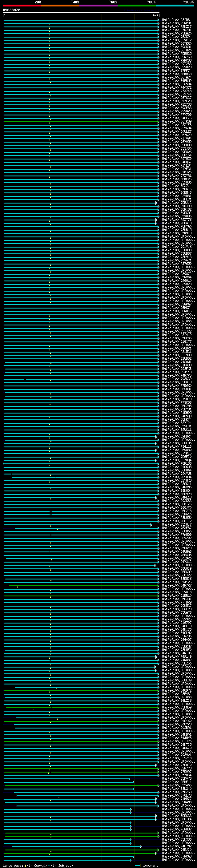Screen dimensions: 197x868
Task: Select the UniRef100_Q9SBR8 label
Action: click(x=177, y=67)
